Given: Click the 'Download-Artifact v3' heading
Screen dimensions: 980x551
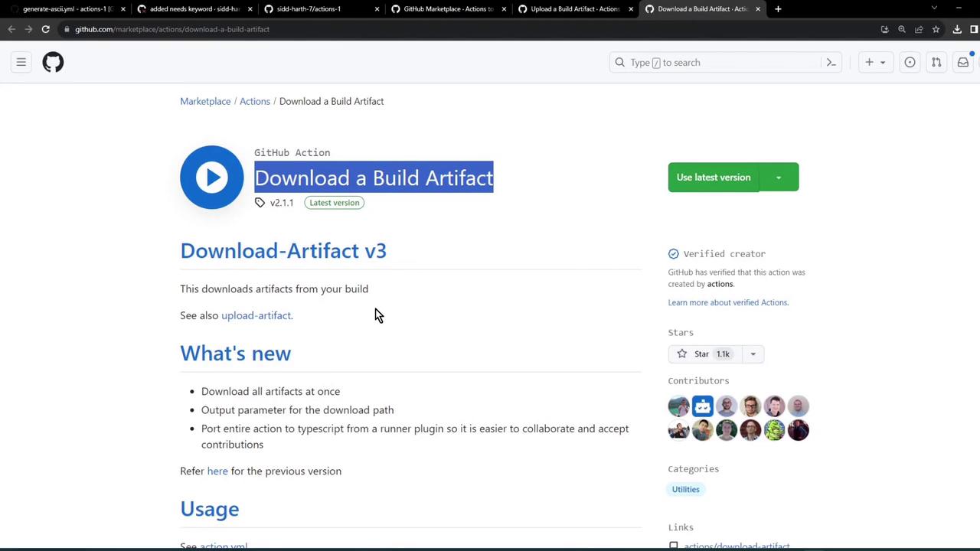Looking at the screenshot, I should click(283, 251).
